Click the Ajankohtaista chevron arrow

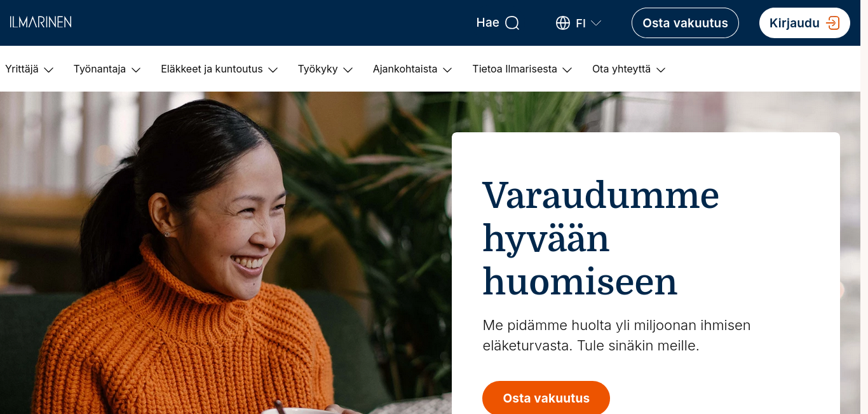click(x=447, y=70)
